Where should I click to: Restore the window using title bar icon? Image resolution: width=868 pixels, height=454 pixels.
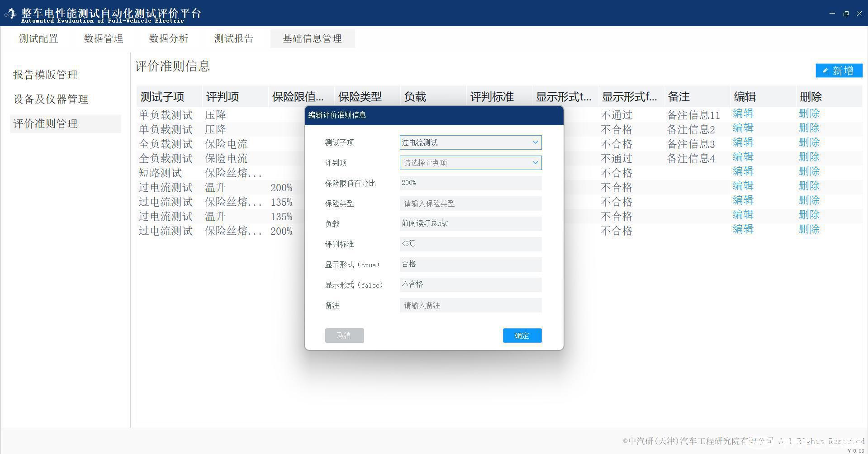pos(846,14)
